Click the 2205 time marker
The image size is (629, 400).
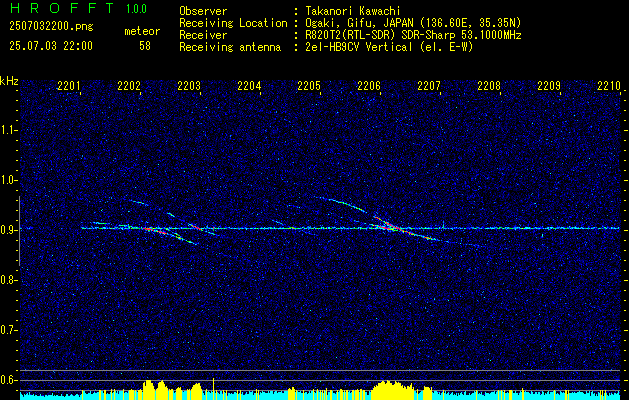tap(309, 85)
